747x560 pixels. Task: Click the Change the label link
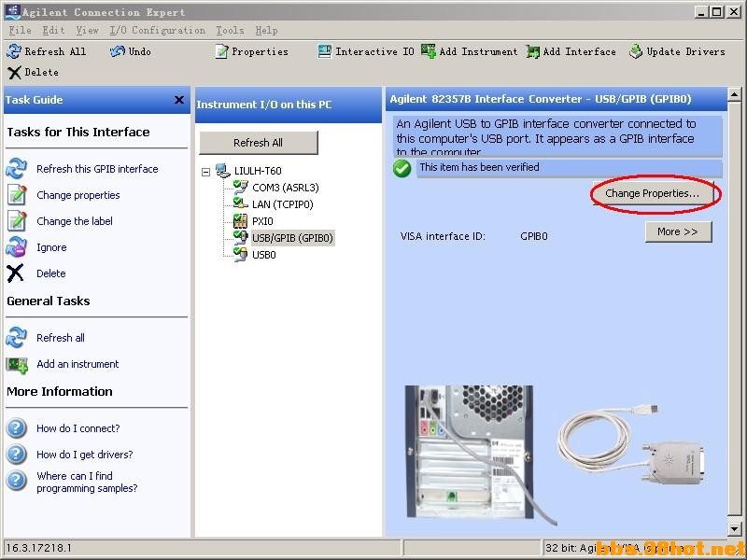[75, 221]
